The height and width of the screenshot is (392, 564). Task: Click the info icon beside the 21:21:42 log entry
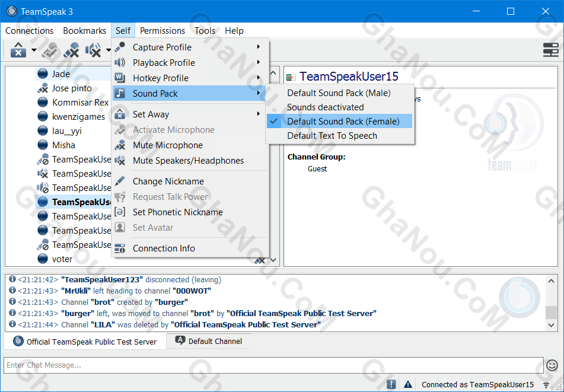click(x=12, y=279)
